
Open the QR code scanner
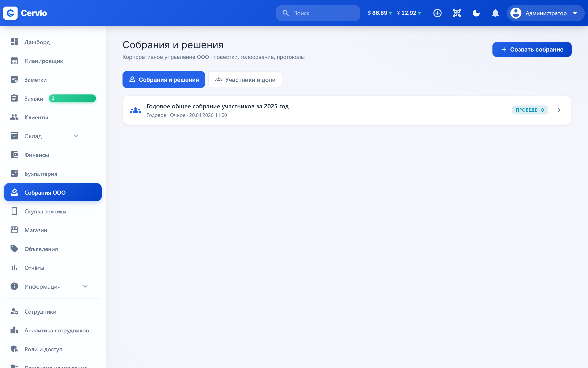tap(457, 13)
